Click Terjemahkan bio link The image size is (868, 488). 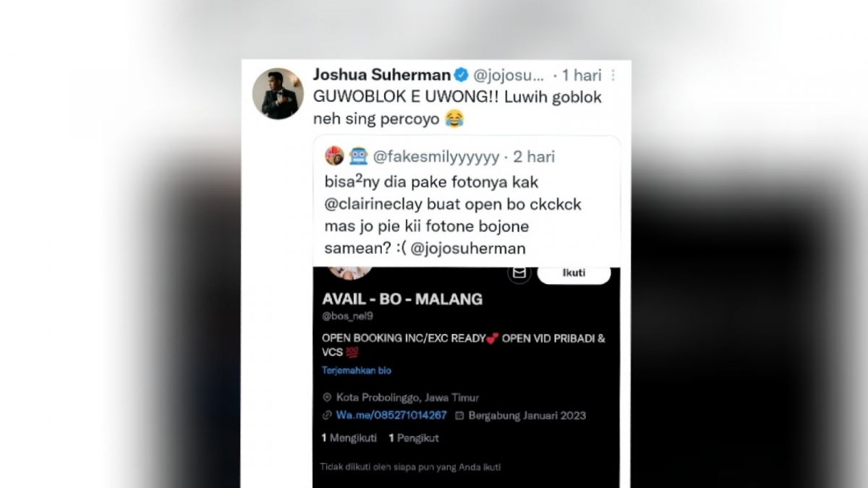357,370
